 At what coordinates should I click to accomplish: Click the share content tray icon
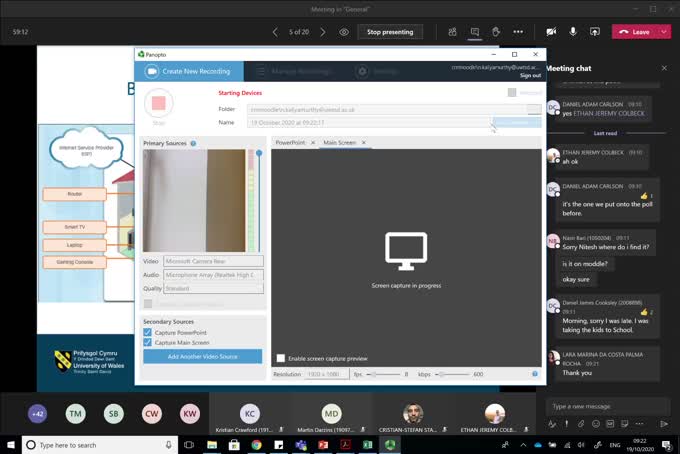595,32
